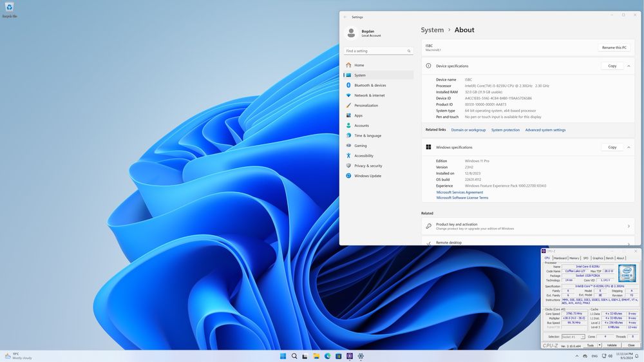Click the Installed RAM value 32.0 GB
644x362 pixels.
click(x=484, y=92)
